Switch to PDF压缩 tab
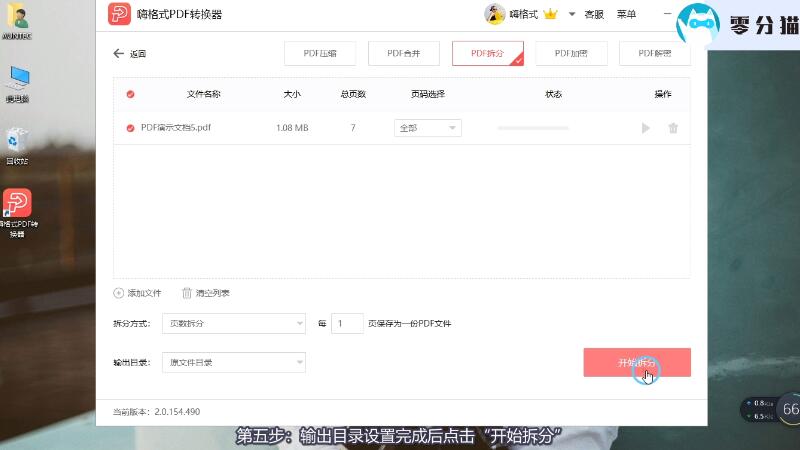The width and height of the screenshot is (800, 450). (x=320, y=54)
